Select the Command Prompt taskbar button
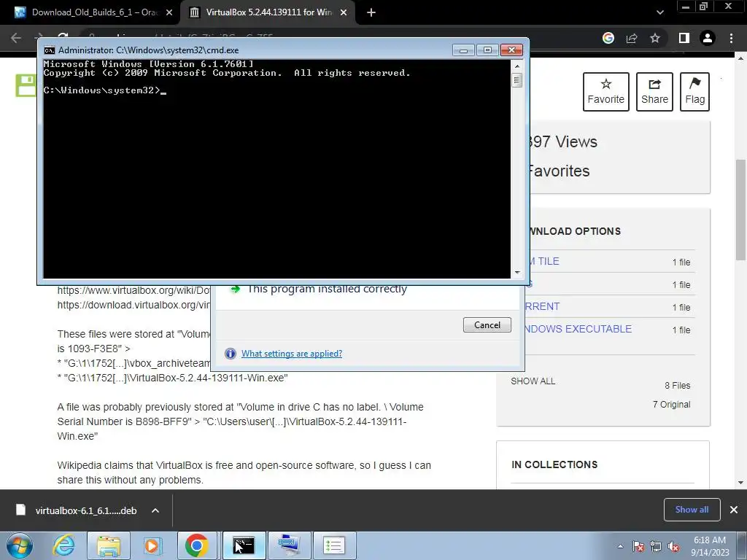Image resolution: width=747 pixels, height=560 pixels. coord(244,545)
